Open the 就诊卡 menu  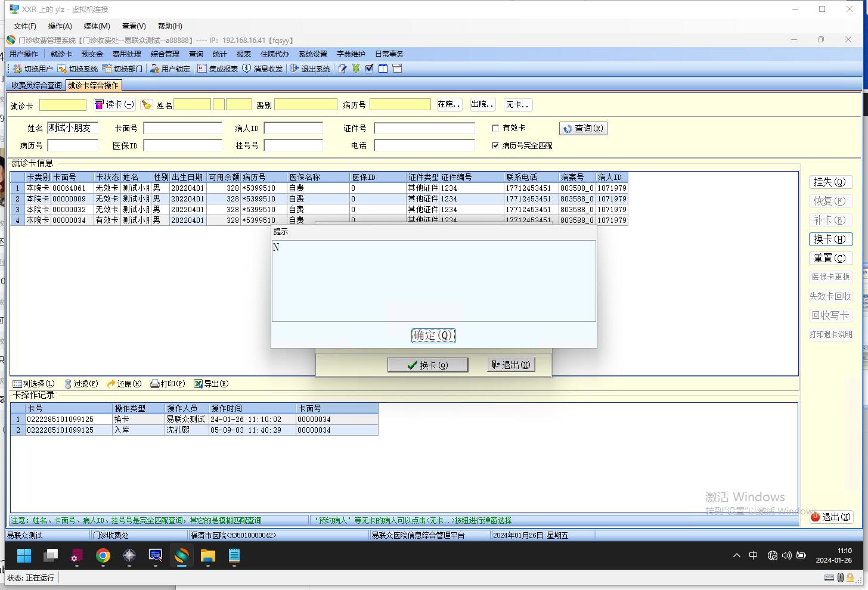(61, 54)
